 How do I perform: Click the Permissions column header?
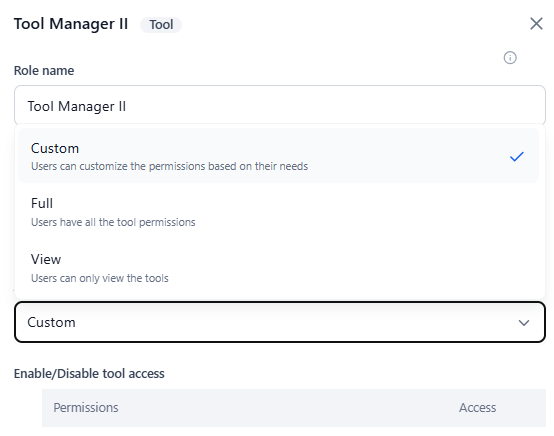coord(86,408)
